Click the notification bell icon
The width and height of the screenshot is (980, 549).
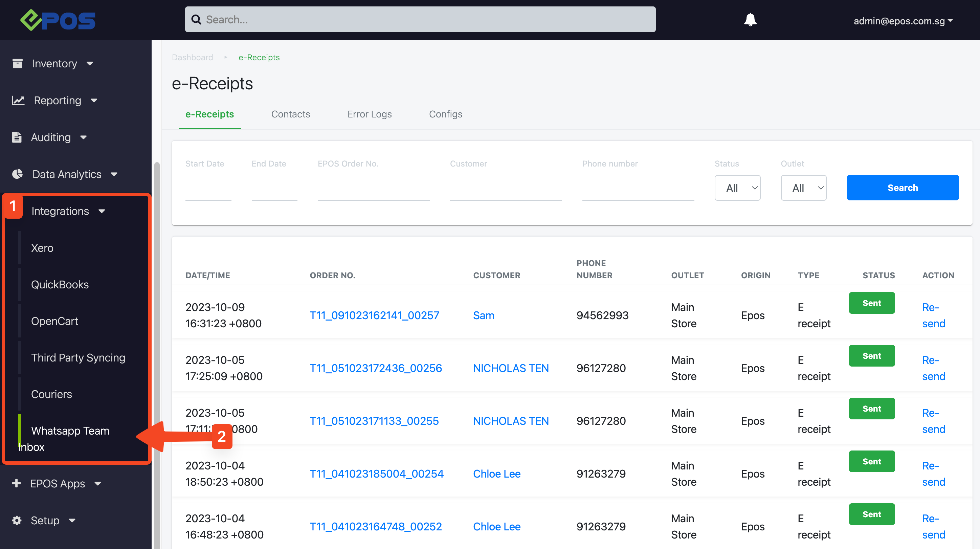pos(750,20)
